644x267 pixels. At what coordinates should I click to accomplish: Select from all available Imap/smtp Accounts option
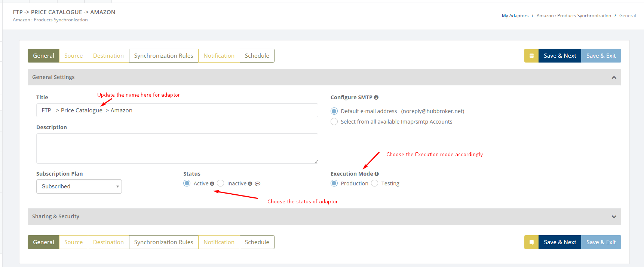click(x=334, y=122)
